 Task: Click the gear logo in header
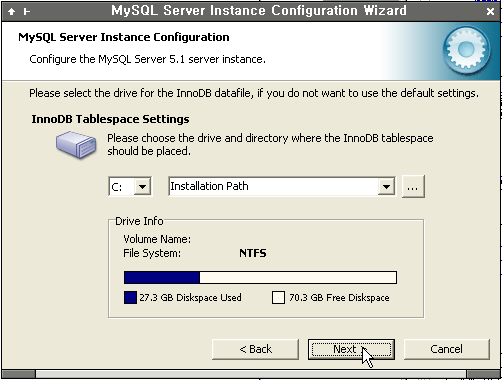coord(466,50)
